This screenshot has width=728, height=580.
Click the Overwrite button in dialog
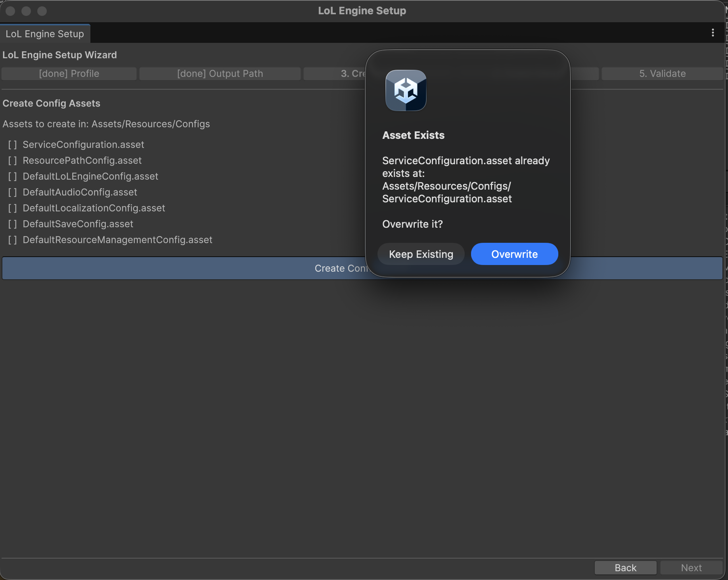[x=514, y=254]
